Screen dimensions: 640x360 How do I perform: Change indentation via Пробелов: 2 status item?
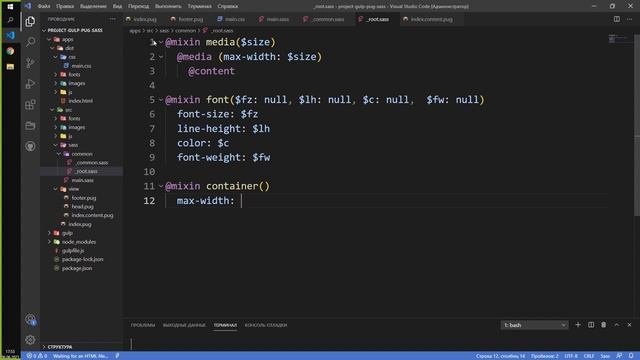(x=545, y=356)
